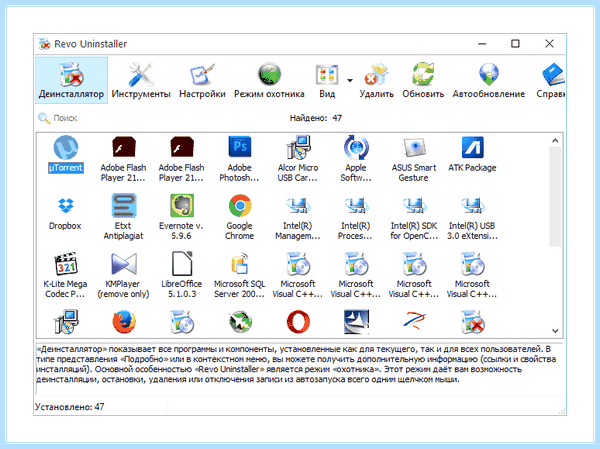The image size is (600, 449).
Task: Click the program list scroll up arrow
Action: (555, 140)
